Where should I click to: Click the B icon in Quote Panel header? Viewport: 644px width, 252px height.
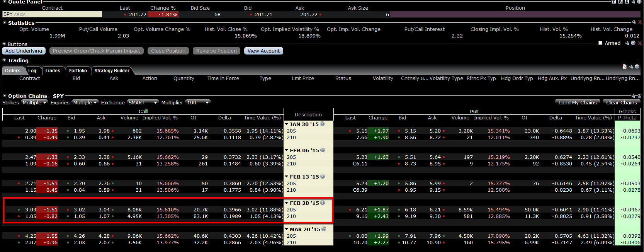(x=620, y=2)
